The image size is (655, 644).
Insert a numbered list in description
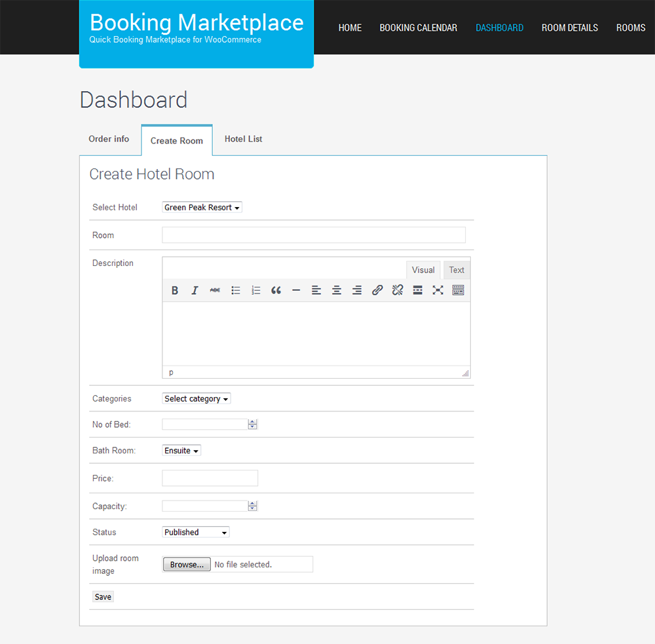(x=255, y=290)
